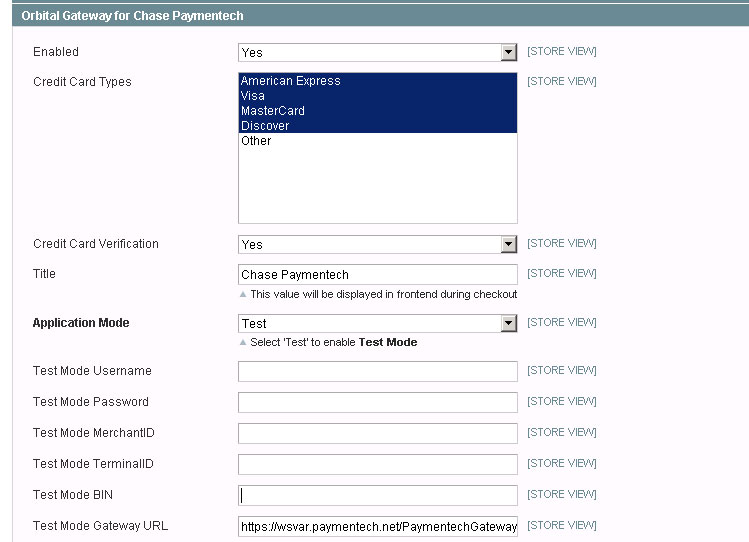Click STORE VIEW scope label beside Enabled

point(562,51)
